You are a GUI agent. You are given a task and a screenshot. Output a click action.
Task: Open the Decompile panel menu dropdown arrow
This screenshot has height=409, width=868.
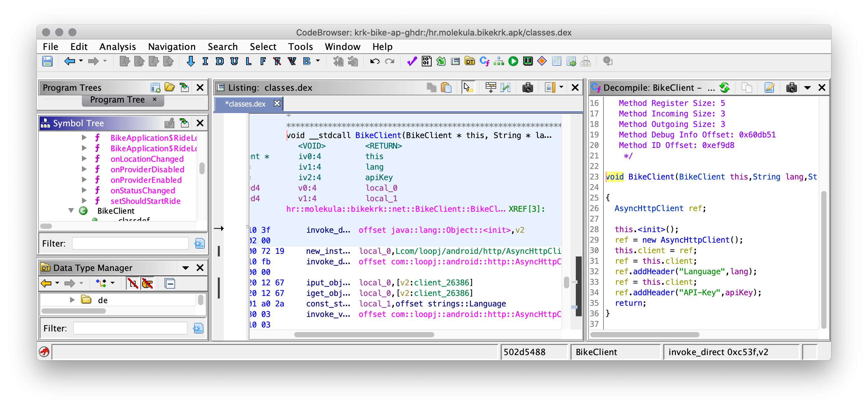pyautogui.click(x=807, y=88)
